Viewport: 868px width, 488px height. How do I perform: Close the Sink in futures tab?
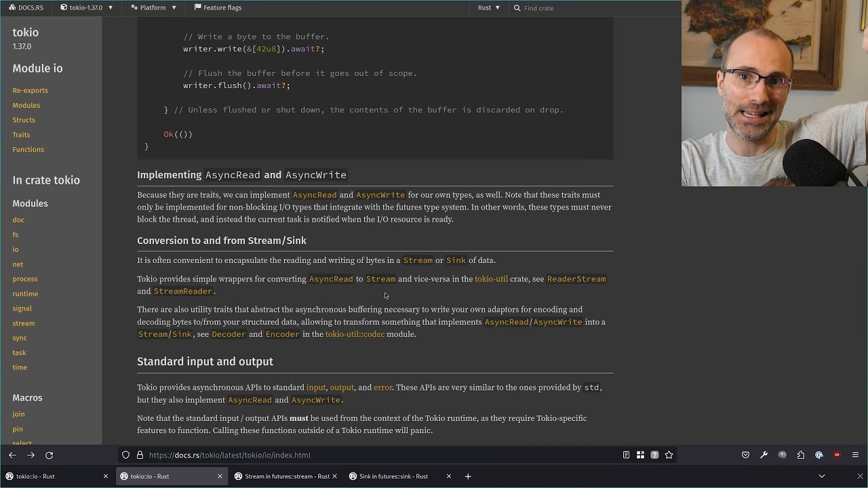tap(448, 476)
